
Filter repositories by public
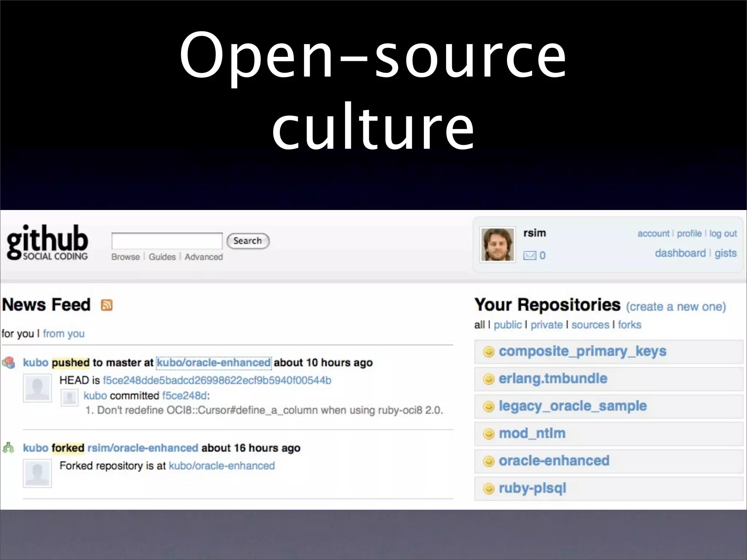[x=507, y=325]
